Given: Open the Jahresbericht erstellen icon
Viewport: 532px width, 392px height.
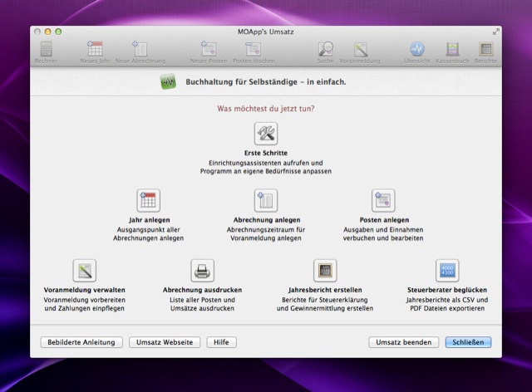Looking at the screenshot, I should [324, 270].
